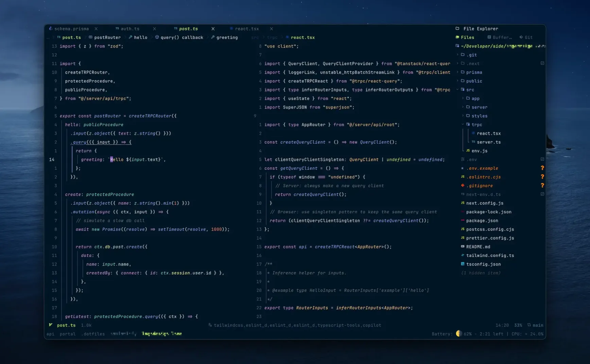Expand the prisma folder

coord(457,72)
